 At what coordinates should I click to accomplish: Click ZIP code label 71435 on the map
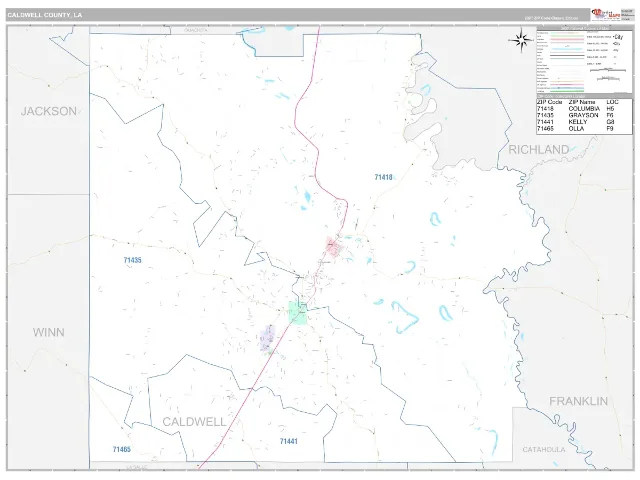(x=132, y=260)
